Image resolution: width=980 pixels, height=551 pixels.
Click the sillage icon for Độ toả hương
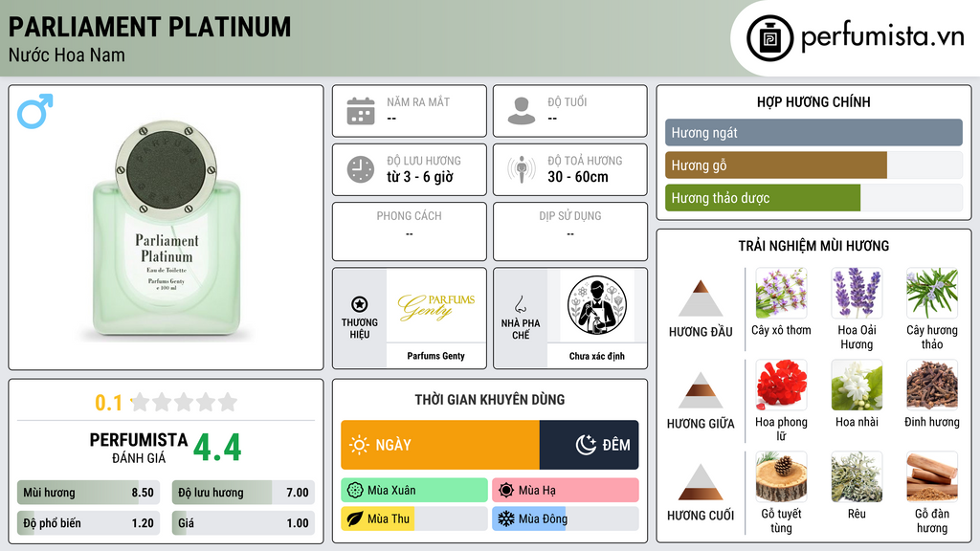click(x=522, y=169)
